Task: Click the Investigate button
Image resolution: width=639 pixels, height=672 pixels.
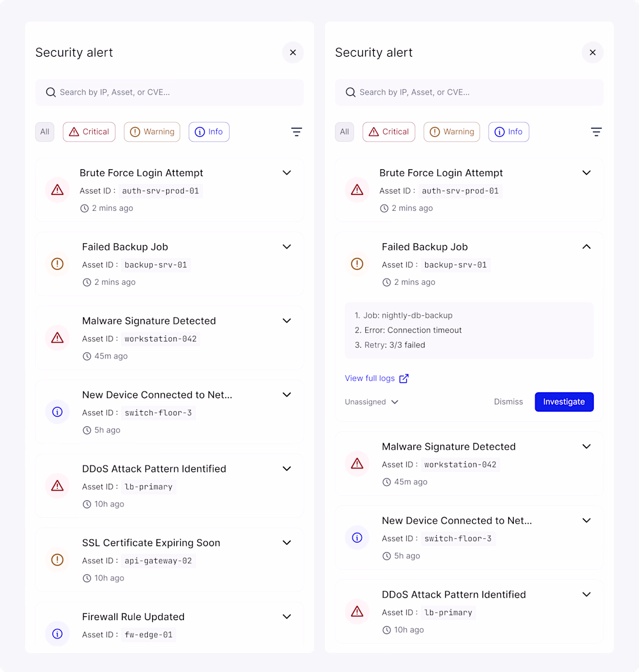Action: [x=564, y=402]
